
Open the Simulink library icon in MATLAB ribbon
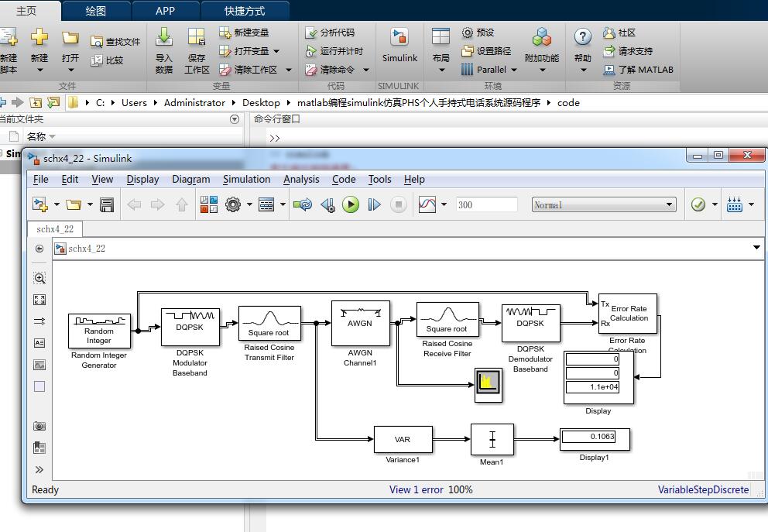(399, 37)
